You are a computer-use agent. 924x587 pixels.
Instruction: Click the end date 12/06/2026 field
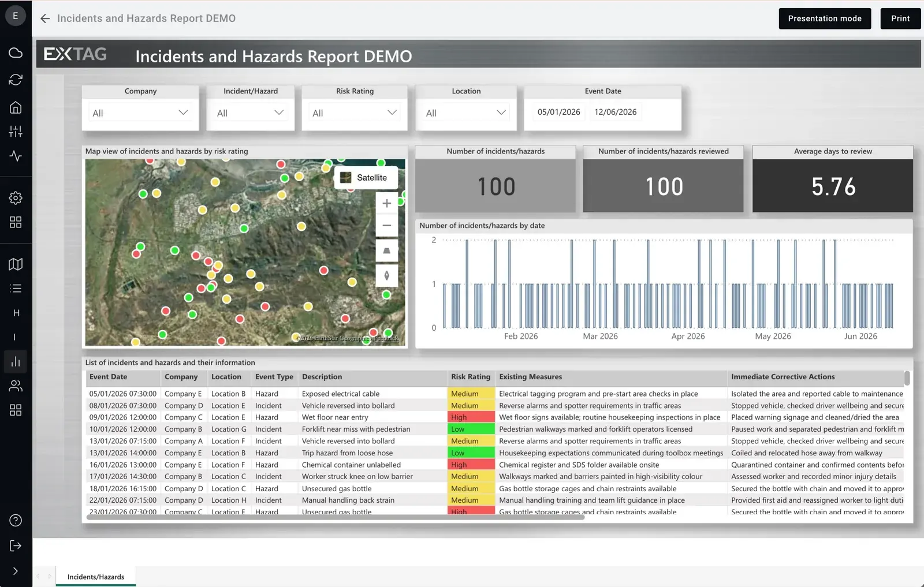coord(616,112)
